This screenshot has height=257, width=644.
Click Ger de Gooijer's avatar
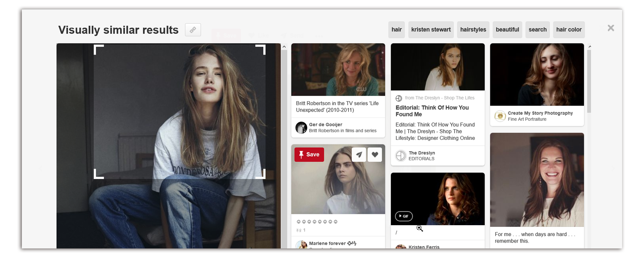(x=301, y=127)
